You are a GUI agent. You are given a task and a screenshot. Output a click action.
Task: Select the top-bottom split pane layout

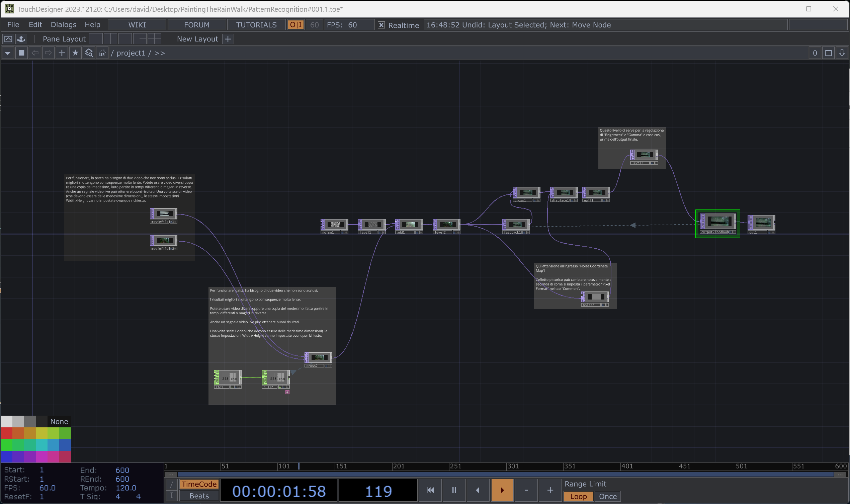click(125, 39)
